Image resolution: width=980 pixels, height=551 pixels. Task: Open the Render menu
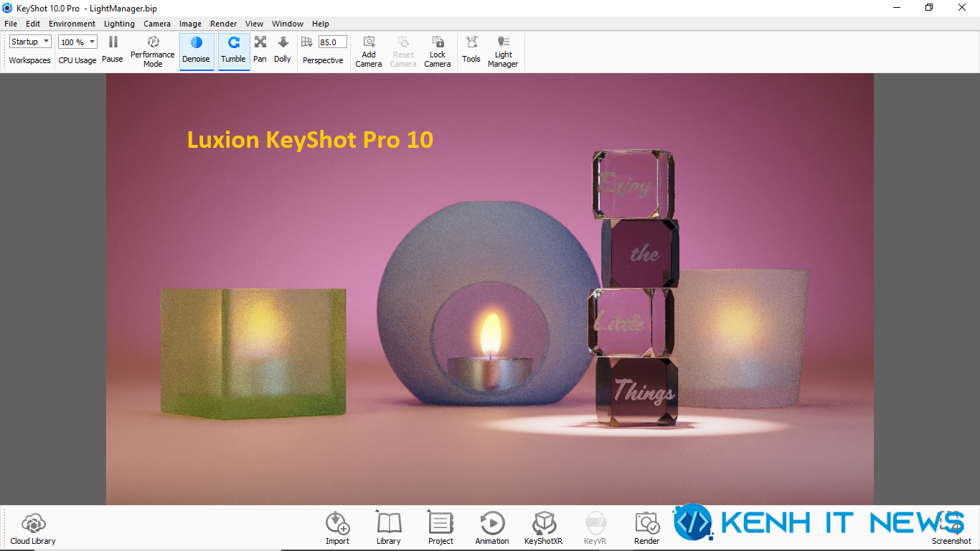point(224,24)
